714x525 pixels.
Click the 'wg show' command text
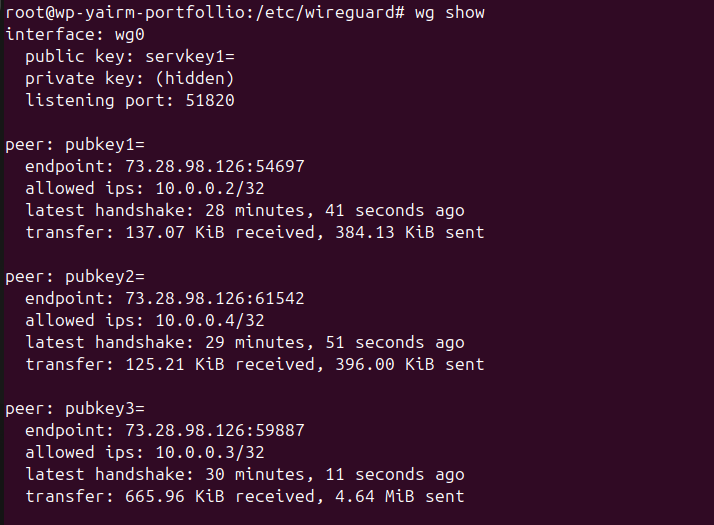[449, 13]
